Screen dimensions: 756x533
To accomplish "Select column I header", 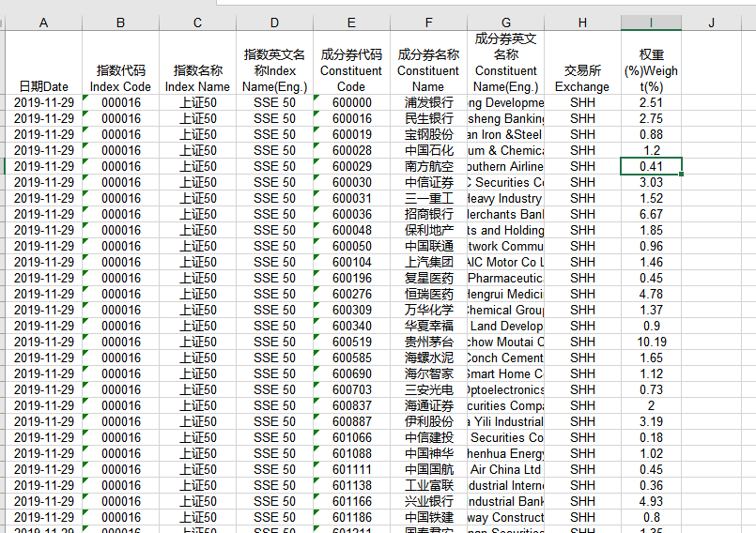I will [x=652, y=23].
